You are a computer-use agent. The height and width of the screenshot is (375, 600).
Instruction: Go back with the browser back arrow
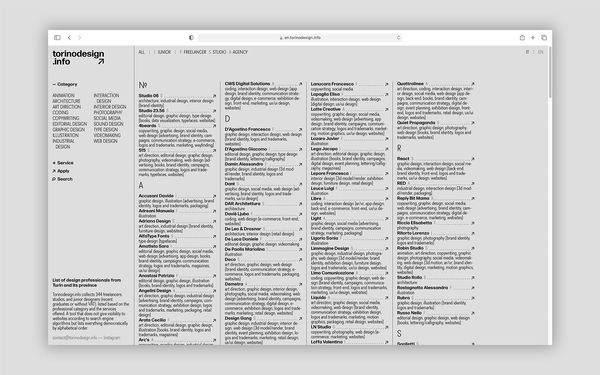(69, 38)
